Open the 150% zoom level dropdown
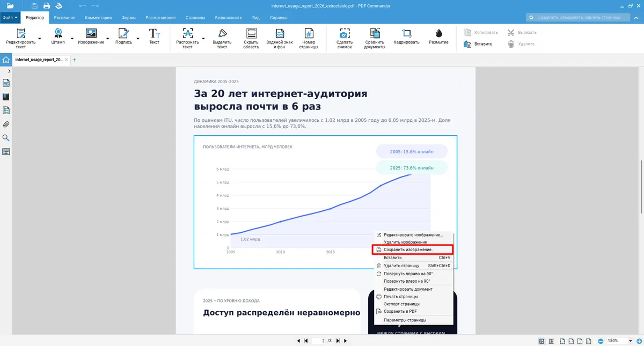The width and height of the screenshot is (644, 346). point(630,341)
